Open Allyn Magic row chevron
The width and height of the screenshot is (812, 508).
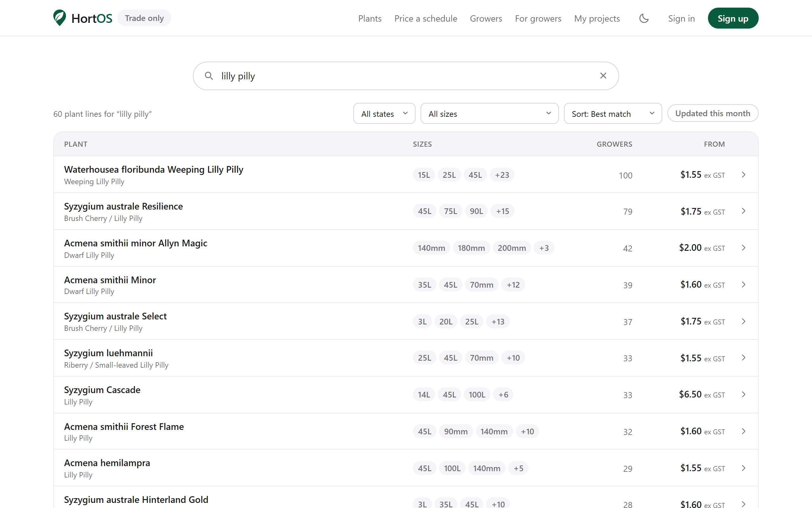743,248
